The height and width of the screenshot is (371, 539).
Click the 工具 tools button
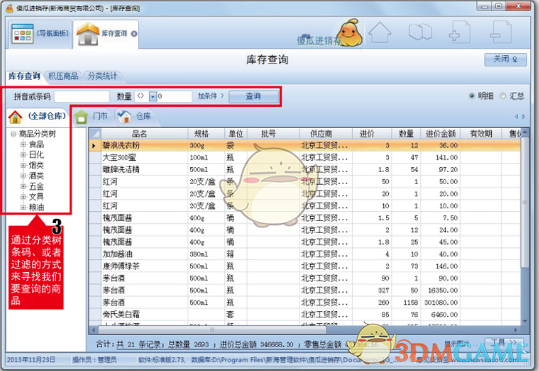click(504, 342)
